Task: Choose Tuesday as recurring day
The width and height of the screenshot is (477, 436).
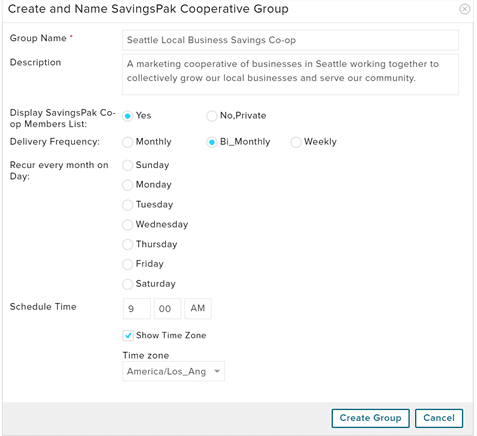Action: [x=127, y=205]
